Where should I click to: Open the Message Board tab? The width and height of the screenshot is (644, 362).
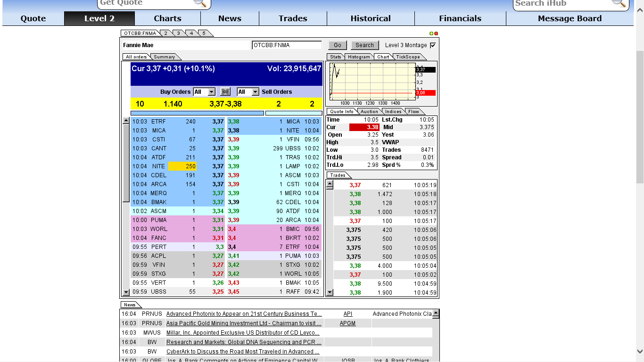570,18
